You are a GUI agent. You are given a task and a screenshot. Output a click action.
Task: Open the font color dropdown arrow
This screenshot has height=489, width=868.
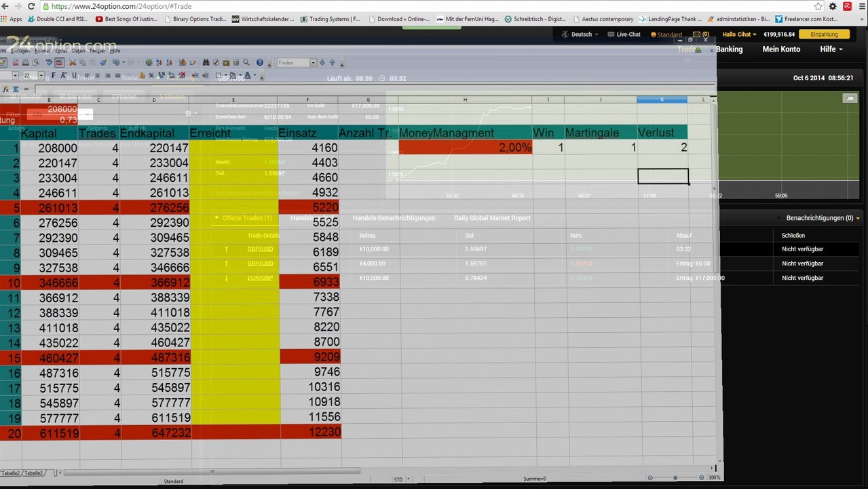click(254, 75)
